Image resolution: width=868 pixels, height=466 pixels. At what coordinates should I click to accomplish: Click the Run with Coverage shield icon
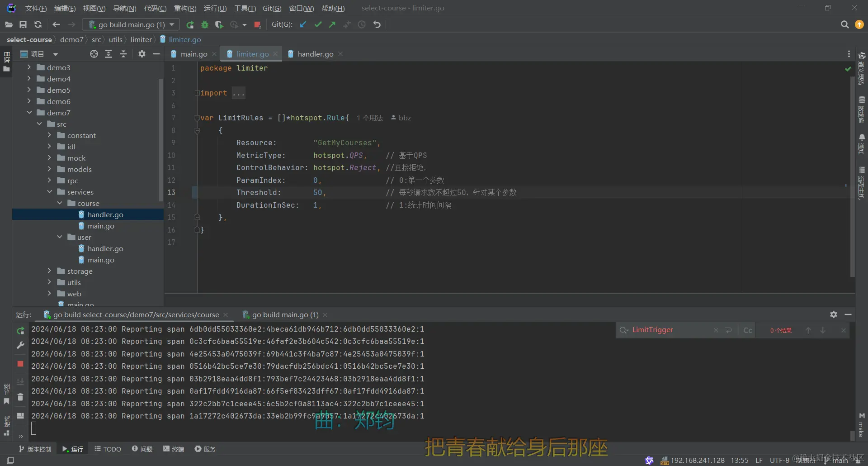click(219, 24)
